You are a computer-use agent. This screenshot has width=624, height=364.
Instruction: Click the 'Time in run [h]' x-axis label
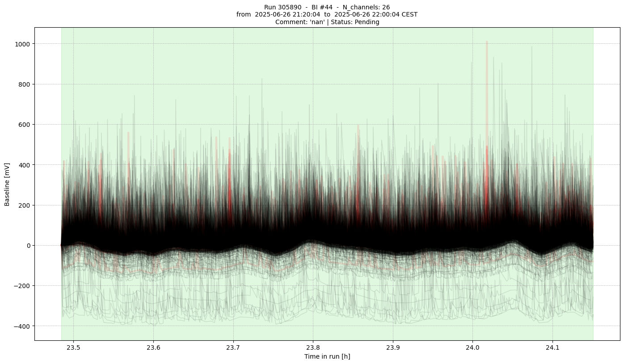327,356
